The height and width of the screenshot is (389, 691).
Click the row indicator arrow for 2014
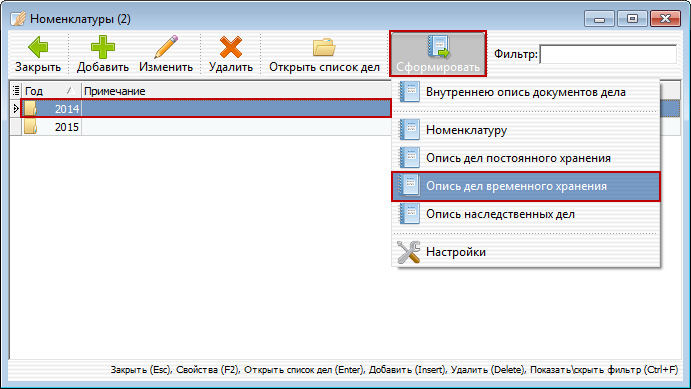[x=16, y=108]
